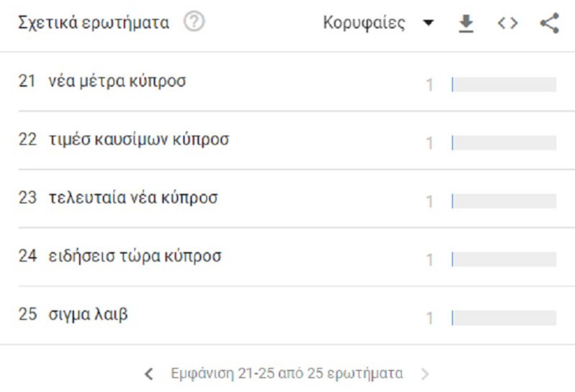Go to previous page of queries
The image size is (575, 392).
(149, 374)
